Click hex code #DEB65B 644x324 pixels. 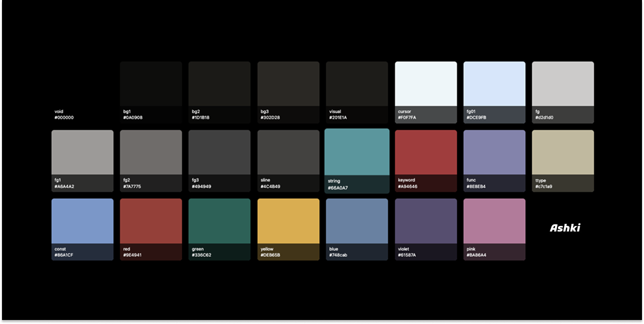[270, 255]
